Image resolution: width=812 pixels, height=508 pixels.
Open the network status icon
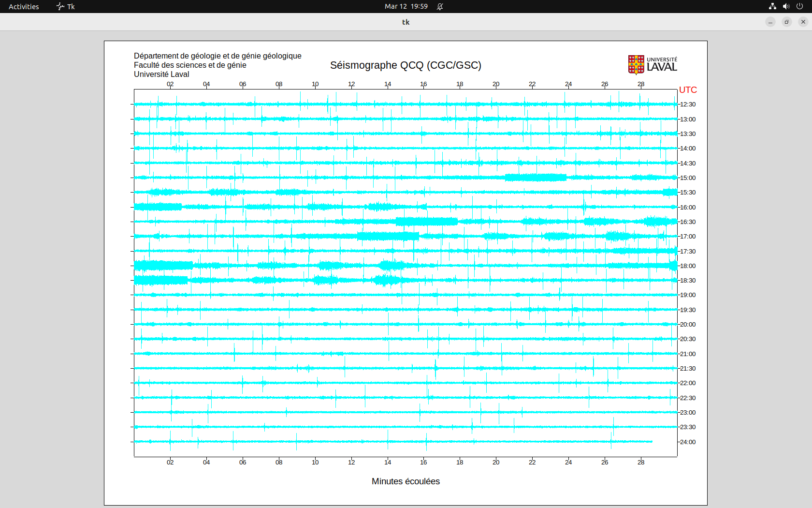click(x=772, y=6)
